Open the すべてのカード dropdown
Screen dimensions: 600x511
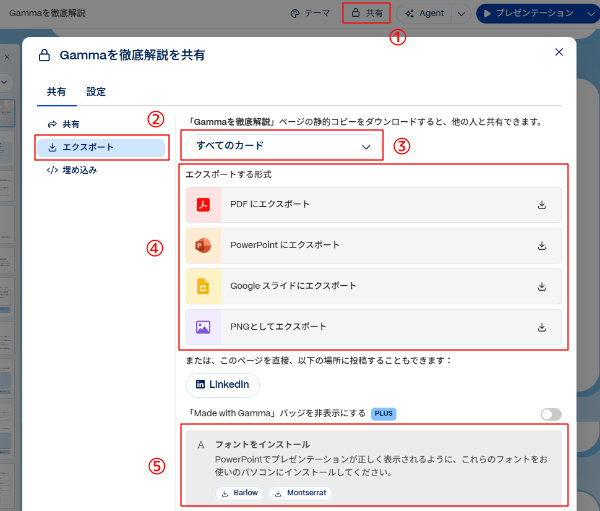tap(283, 146)
